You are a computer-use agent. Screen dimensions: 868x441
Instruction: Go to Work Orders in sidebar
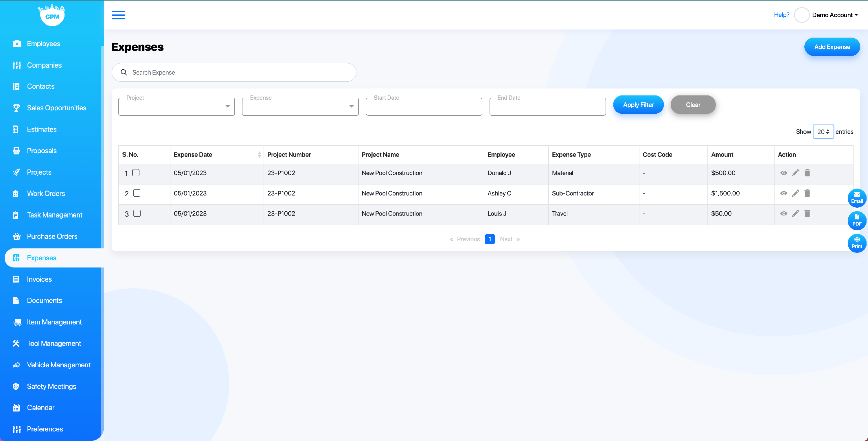click(x=46, y=193)
